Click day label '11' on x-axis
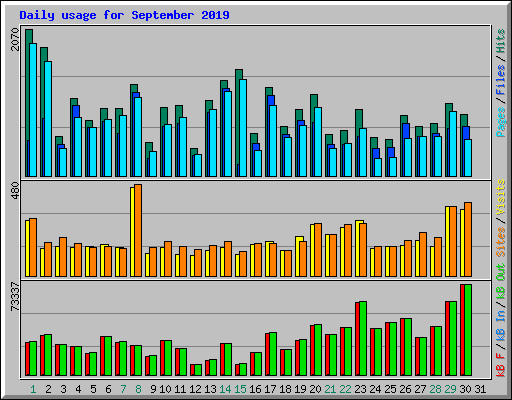The image size is (512, 400). (x=180, y=389)
